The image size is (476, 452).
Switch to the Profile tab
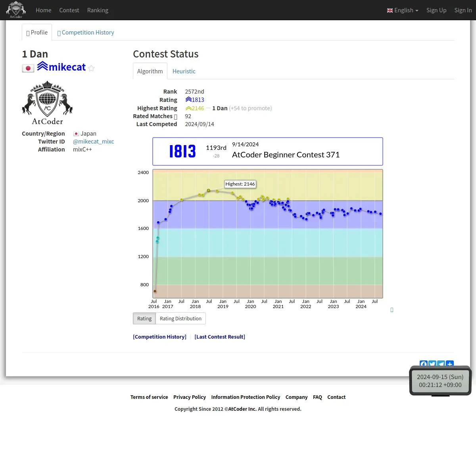click(37, 33)
